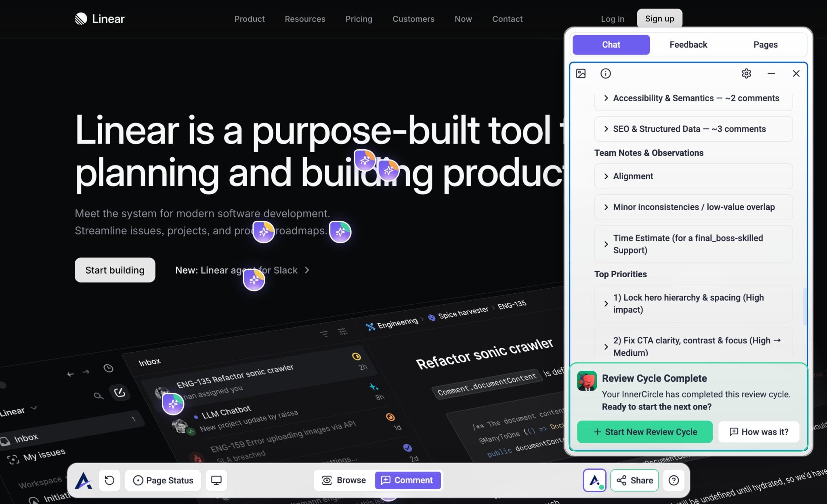Open the Pages tab
Viewport: 827px width, 504px height.
coord(765,45)
